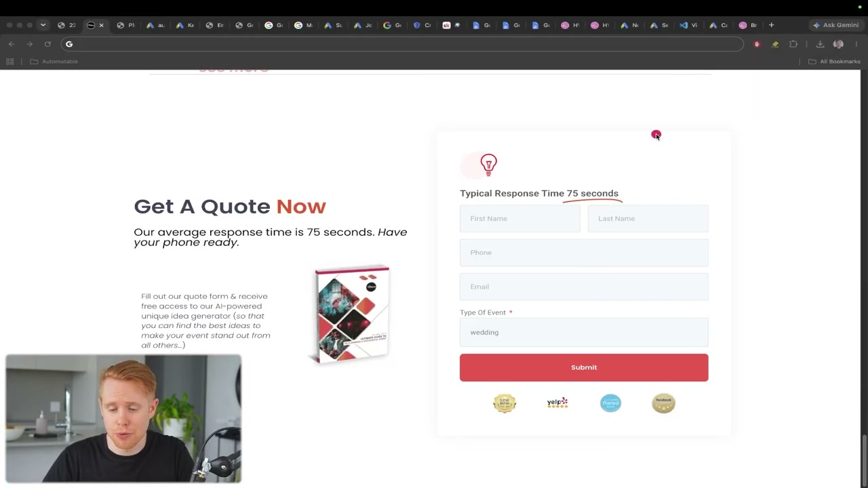Open the apps grid in the bookmarks bar
The image size is (868, 488).
tap(9, 61)
